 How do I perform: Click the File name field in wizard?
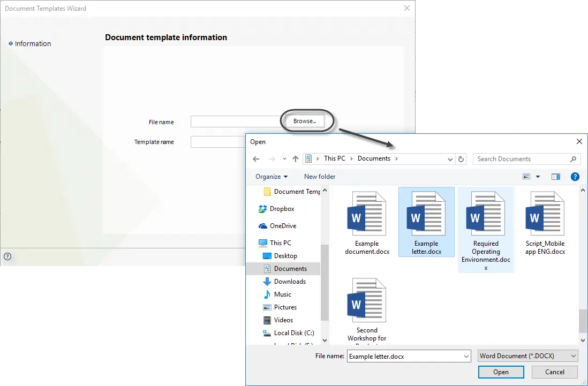[x=236, y=122]
